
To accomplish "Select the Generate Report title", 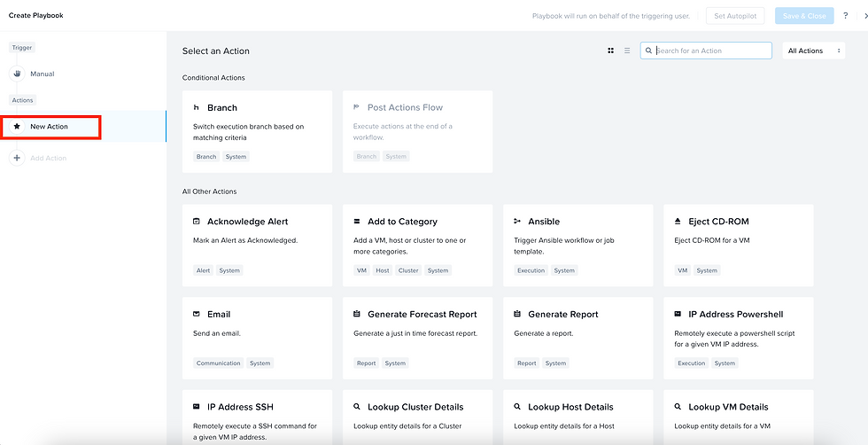I will [x=563, y=314].
